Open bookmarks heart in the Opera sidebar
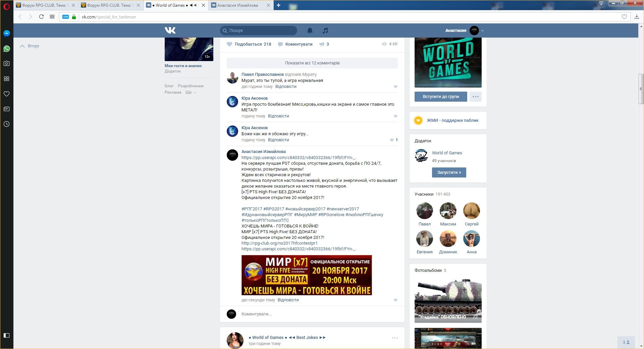Screen dimensions: 644x349 [x=7, y=94]
